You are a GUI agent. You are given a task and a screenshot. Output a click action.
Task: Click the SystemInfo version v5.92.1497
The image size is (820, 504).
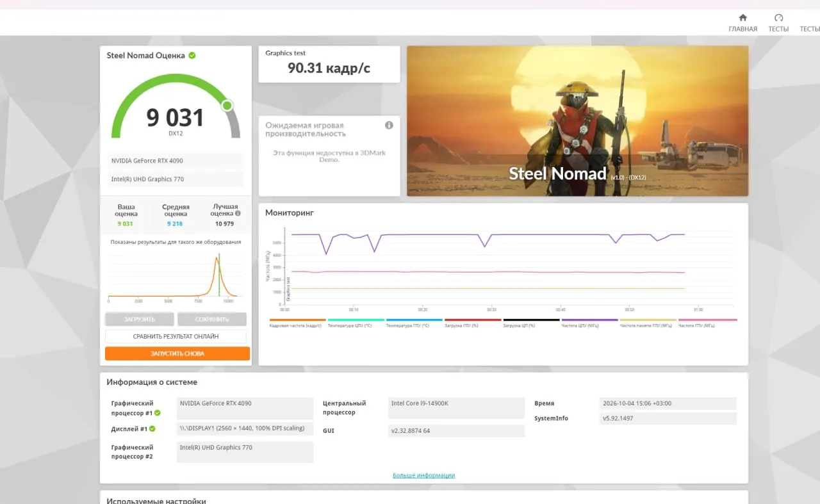(668, 418)
